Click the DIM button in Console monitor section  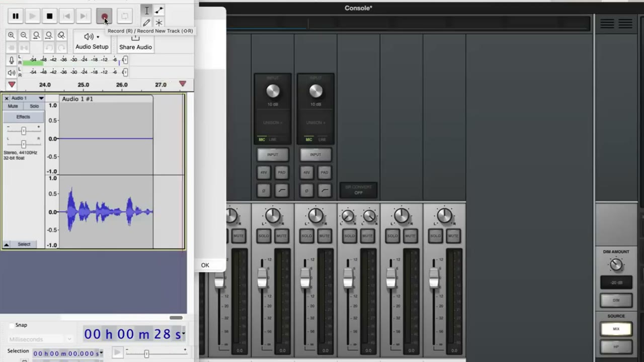[x=616, y=300]
